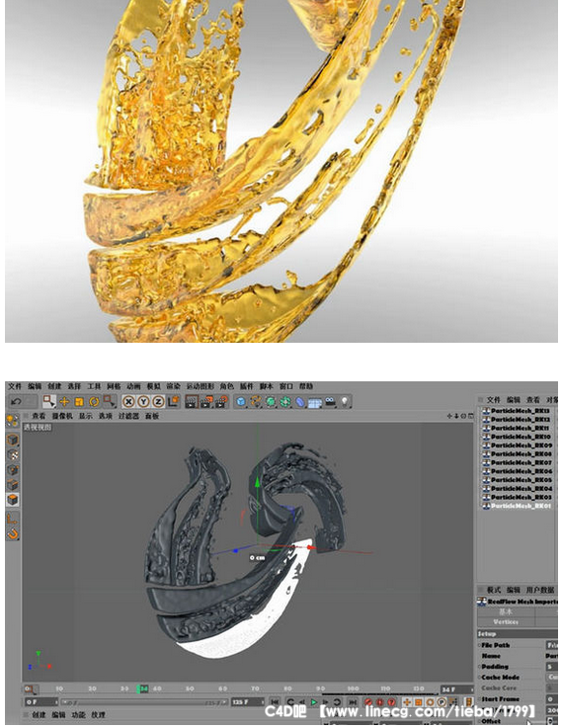The height and width of the screenshot is (728, 561).
Task: Open the Render Settings icon
Action: click(222, 402)
